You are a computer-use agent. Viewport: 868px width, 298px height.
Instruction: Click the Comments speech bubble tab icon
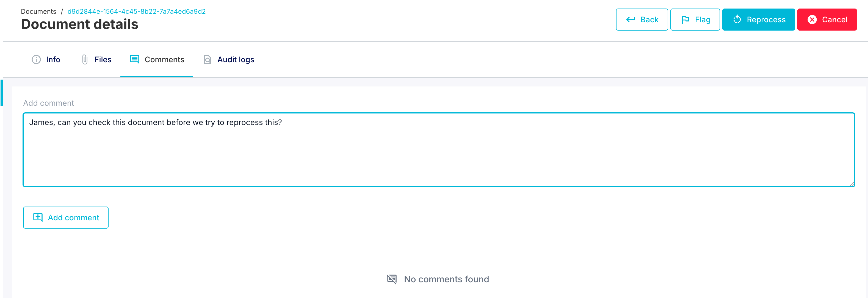pos(134,59)
